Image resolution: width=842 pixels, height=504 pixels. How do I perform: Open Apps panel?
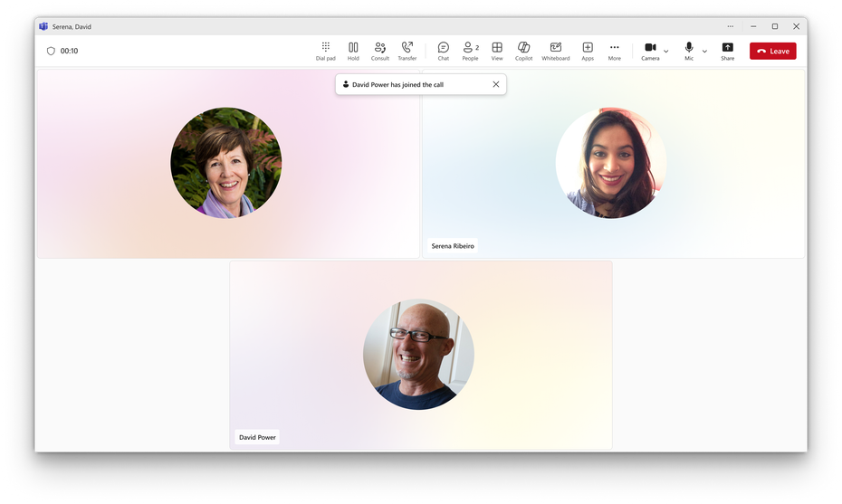[x=588, y=51]
